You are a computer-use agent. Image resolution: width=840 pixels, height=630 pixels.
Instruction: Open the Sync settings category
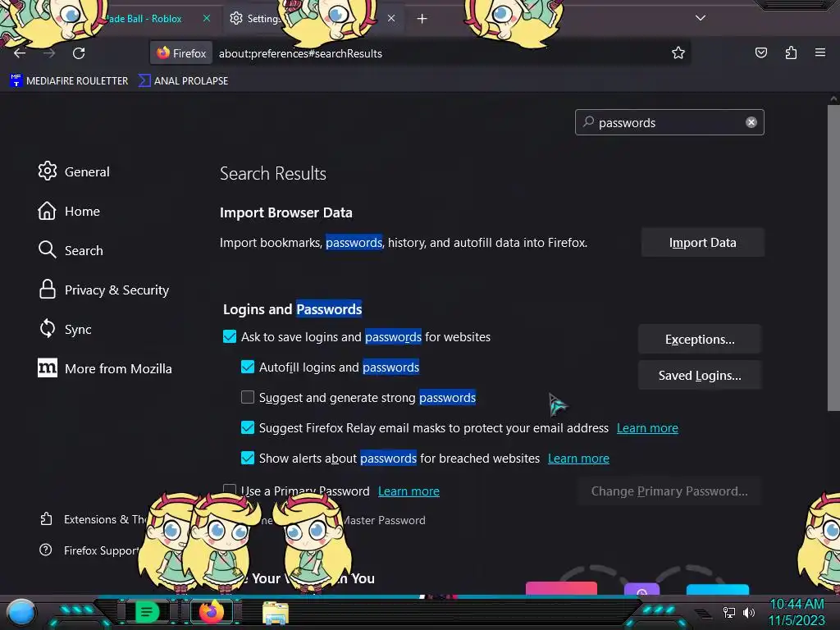click(x=65, y=329)
